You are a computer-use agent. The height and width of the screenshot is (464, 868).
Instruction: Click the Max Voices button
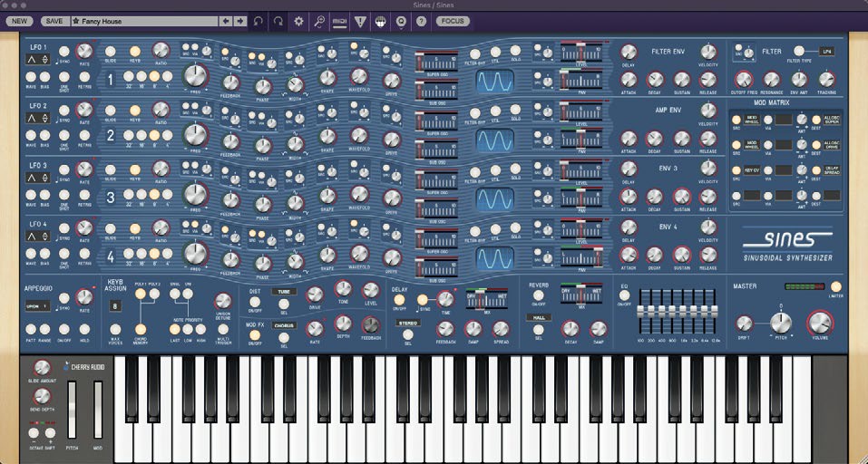click(116, 329)
